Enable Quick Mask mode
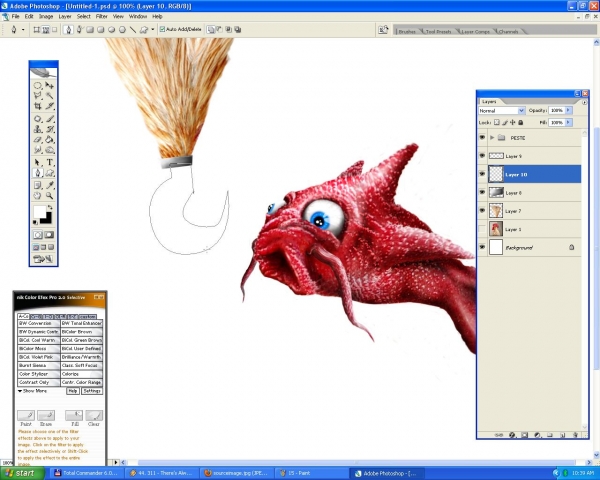 tap(49, 235)
